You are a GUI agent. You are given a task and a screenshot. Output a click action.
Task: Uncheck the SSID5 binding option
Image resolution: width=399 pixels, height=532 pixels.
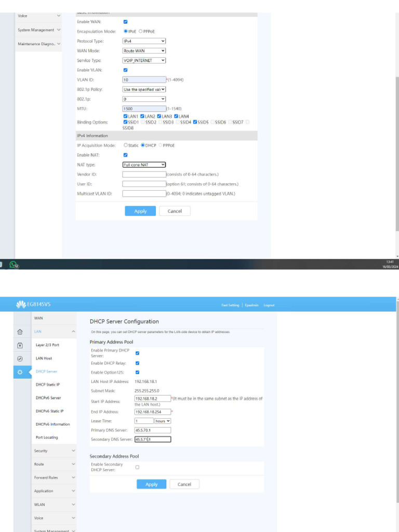(195, 122)
